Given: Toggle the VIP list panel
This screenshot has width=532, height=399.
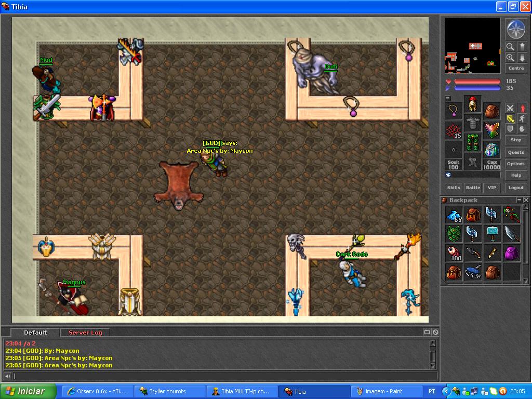Looking at the screenshot, I should click(x=492, y=188).
